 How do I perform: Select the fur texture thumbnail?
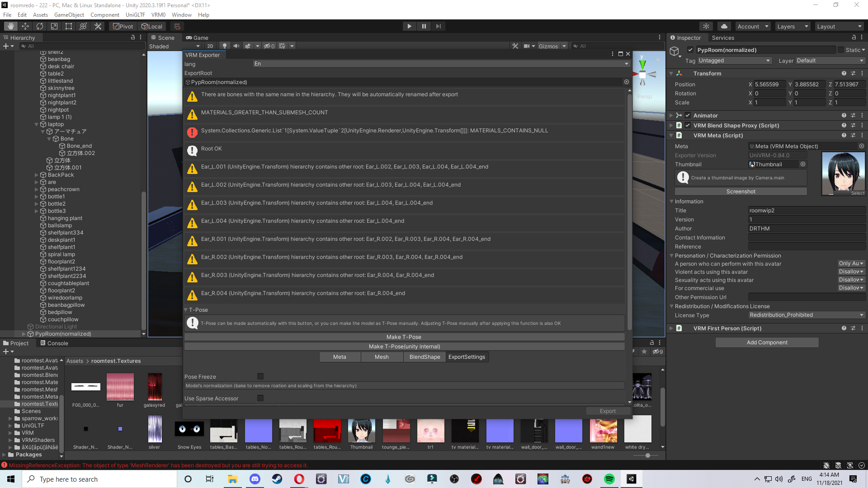[x=120, y=387]
